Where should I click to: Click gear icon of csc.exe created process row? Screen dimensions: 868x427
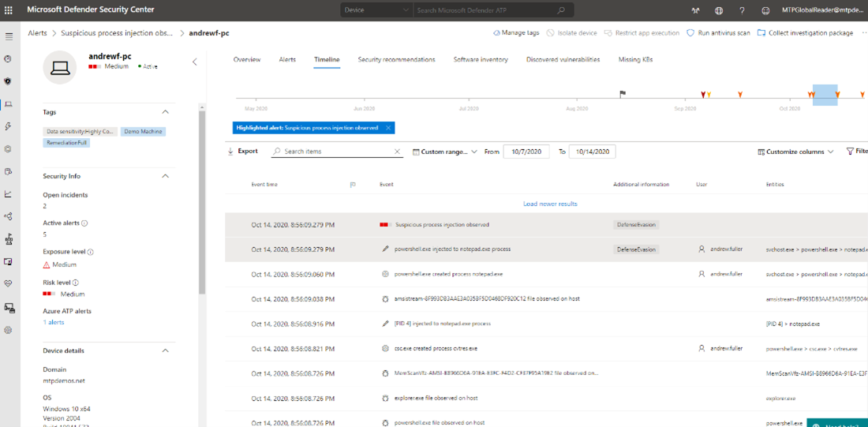click(386, 348)
